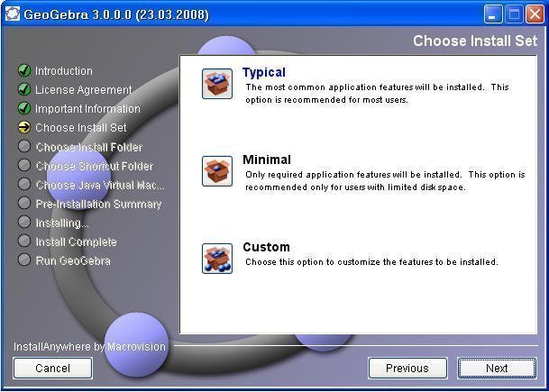Click the Choose Shortcut Folder step bullet
Screen dimensions: 549x392
(x=24, y=165)
